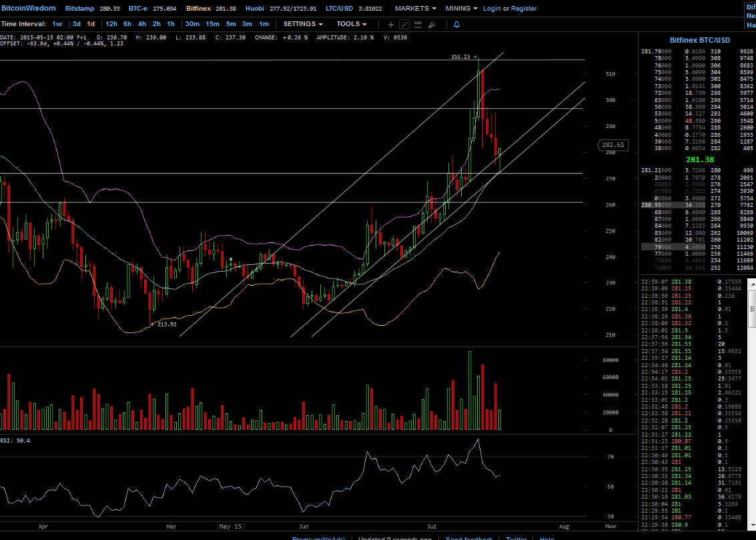Click the trade at 22:37:56 with amount 20
756x540 pixels.
click(x=692, y=344)
